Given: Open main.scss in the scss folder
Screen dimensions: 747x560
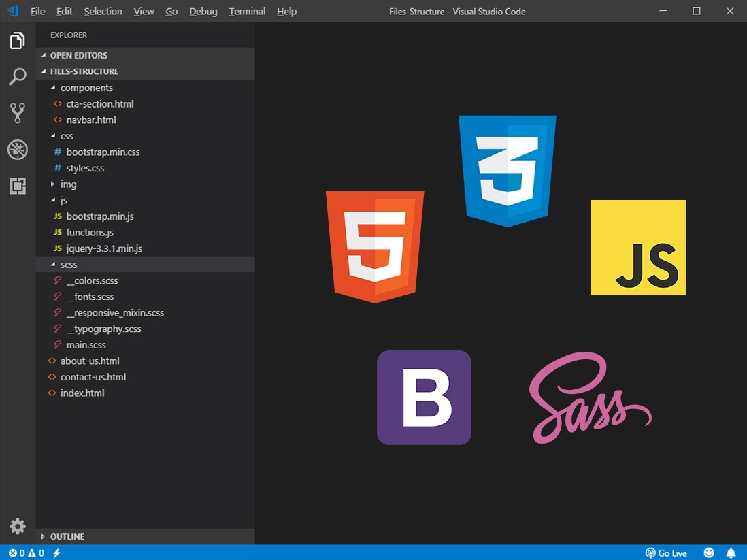Looking at the screenshot, I should [x=85, y=344].
